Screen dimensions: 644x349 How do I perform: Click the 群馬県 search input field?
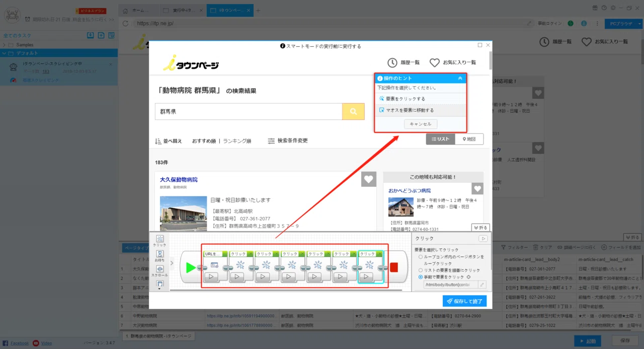pos(249,112)
